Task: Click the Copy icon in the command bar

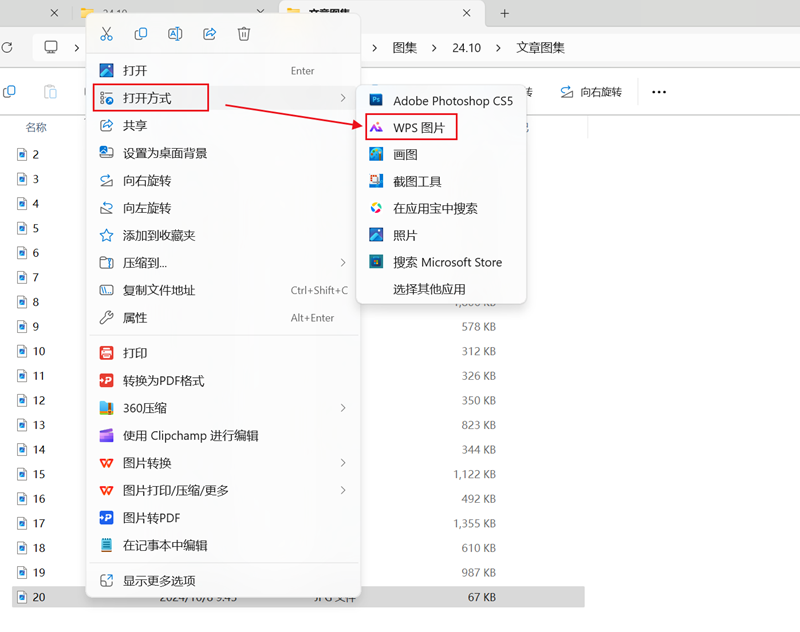Action: (x=140, y=33)
